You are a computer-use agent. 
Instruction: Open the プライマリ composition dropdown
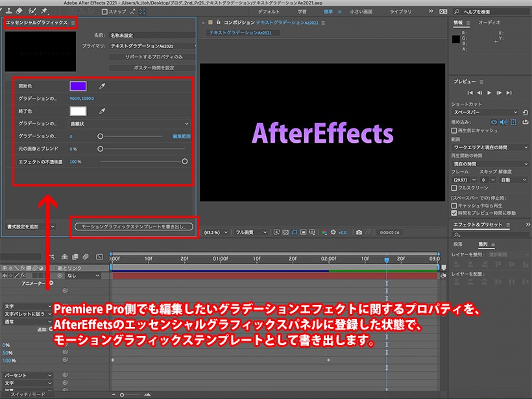coord(152,46)
